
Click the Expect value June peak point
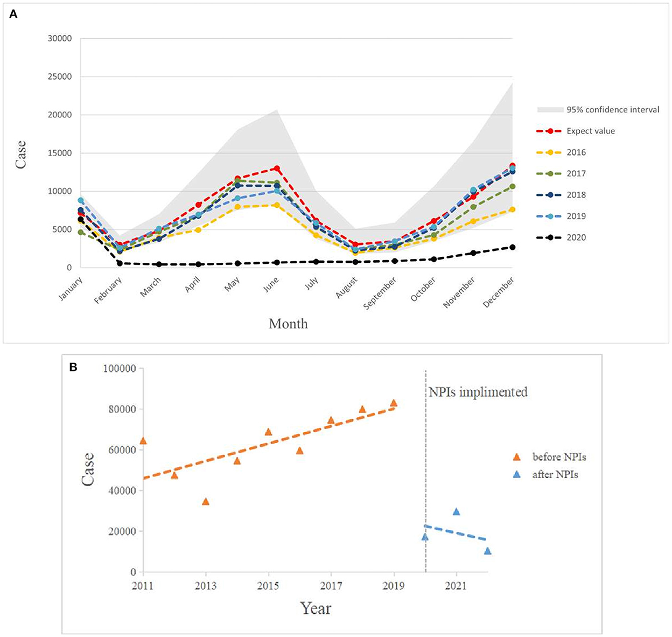coord(277,169)
